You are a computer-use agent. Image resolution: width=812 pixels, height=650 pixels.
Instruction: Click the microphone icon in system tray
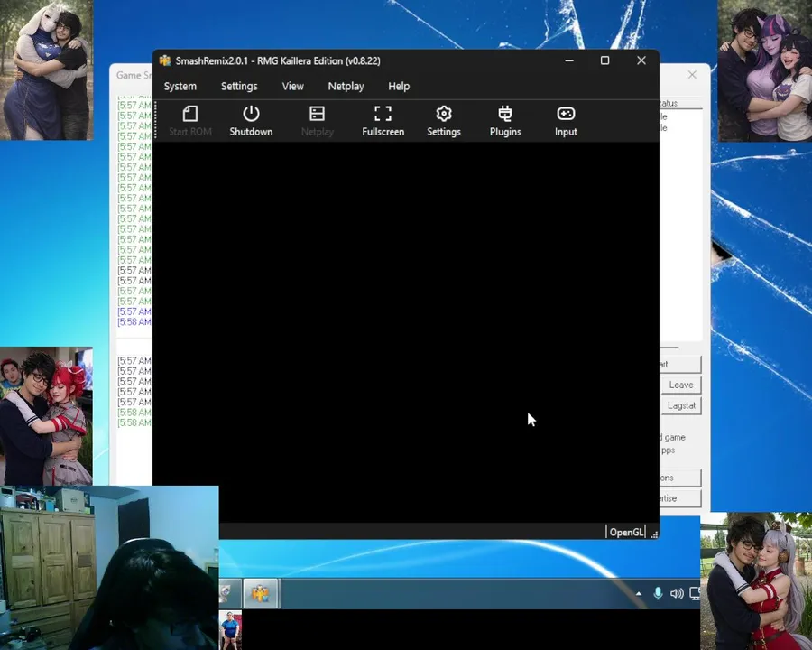coord(658,593)
